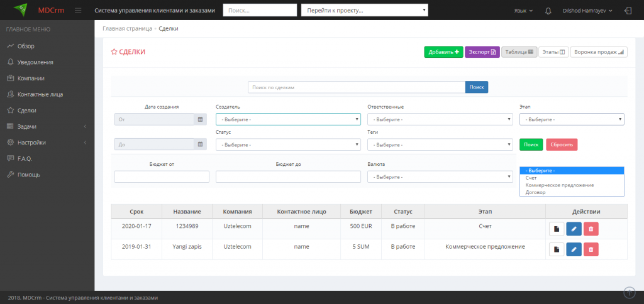This screenshot has height=304, width=644.
Task: Click the logout icon in top bar
Action: click(628, 11)
